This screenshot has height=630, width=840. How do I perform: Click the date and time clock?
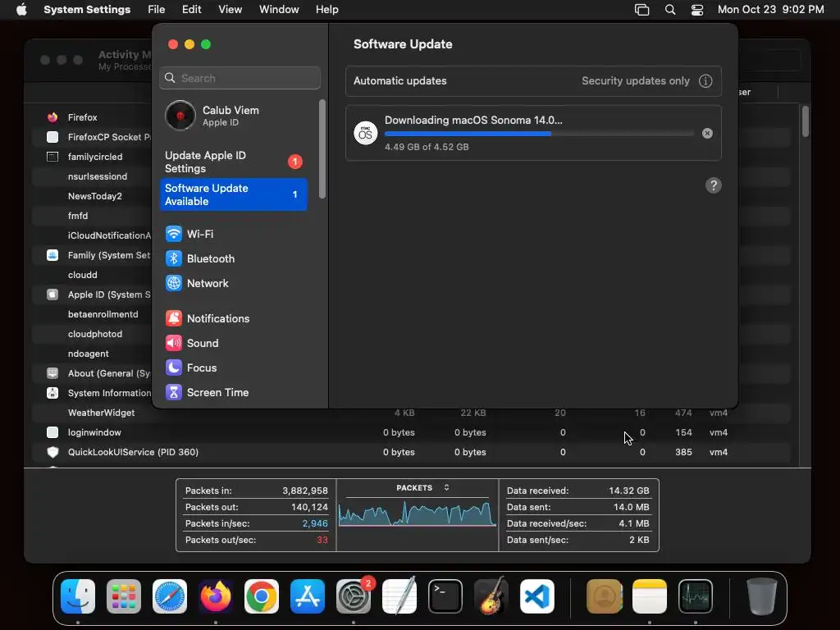pyautogui.click(x=770, y=10)
